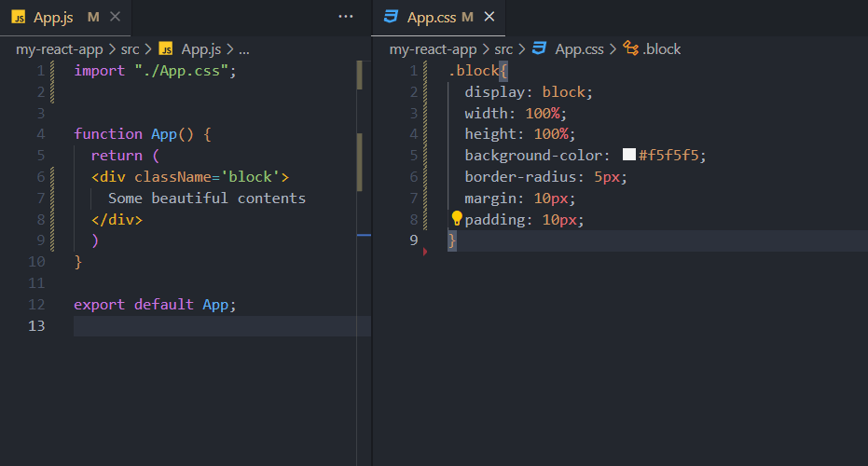Click the JS icon in left breadcrumb
Image resolution: width=868 pixels, height=466 pixels.
(x=166, y=49)
